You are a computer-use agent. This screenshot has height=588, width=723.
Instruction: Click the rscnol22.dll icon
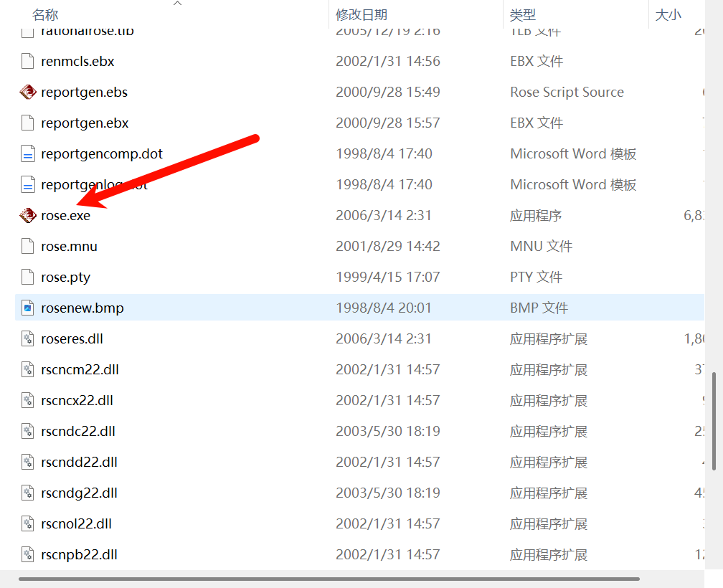point(28,524)
